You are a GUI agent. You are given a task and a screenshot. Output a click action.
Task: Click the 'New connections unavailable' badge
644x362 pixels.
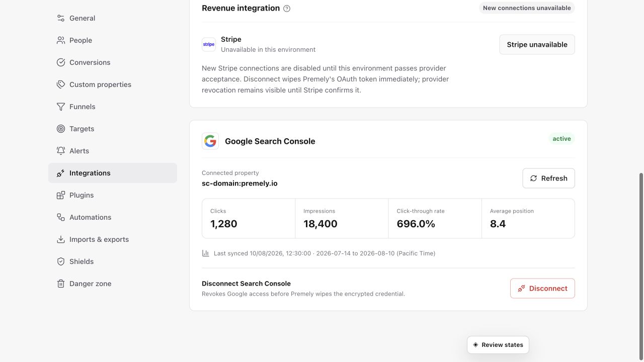click(527, 8)
